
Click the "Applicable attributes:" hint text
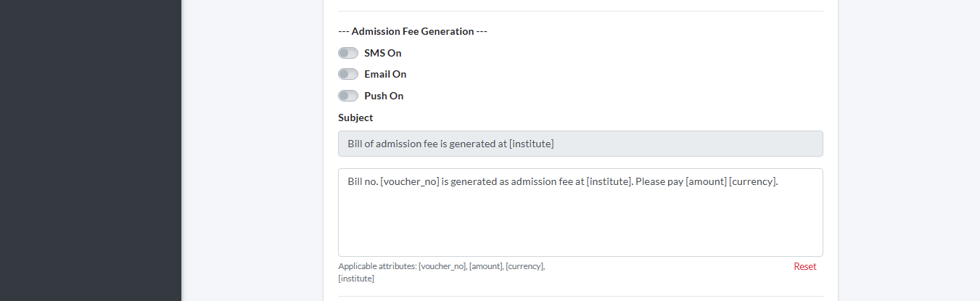377,266
